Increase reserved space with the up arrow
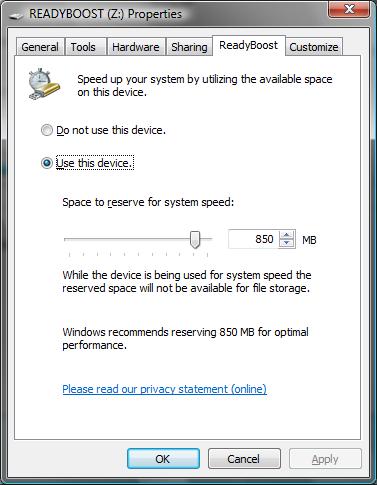This screenshot has height=485, width=377. 286,235
